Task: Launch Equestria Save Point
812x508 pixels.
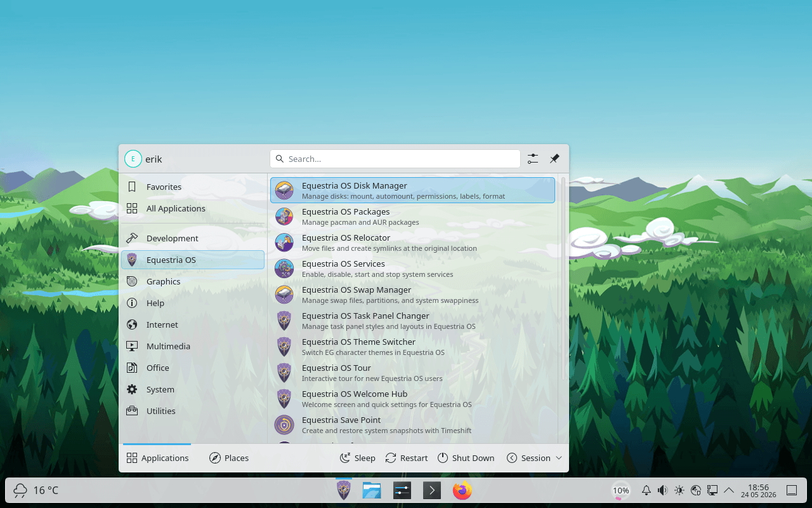Action: pyautogui.click(x=412, y=425)
